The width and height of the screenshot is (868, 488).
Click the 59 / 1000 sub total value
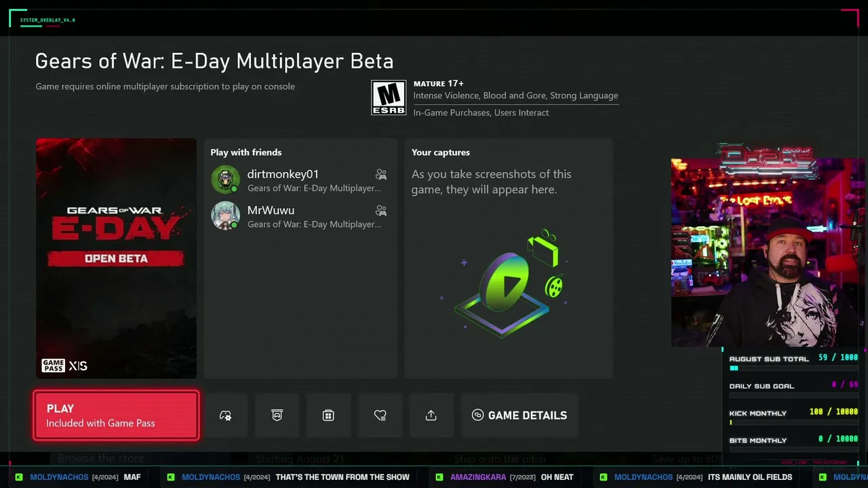pyautogui.click(x=838, y=357)
